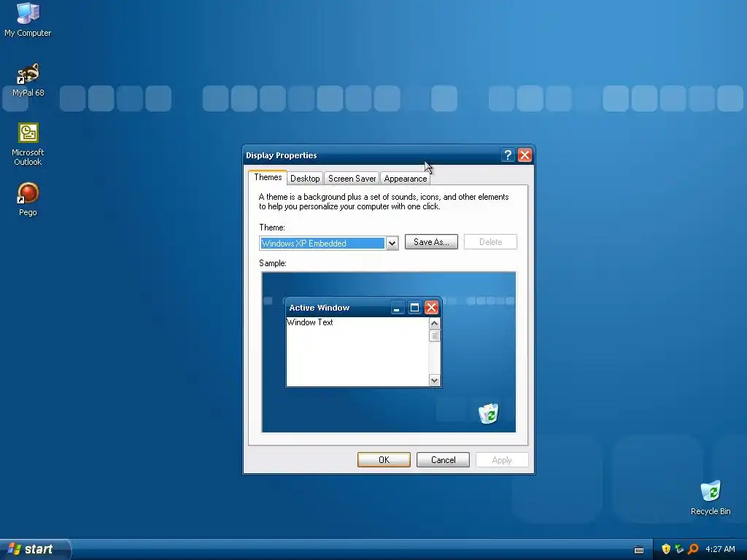Confirm with the OK button
This screenshot has height=560, width=747.
pyautogui.click(x=384, y=460)
